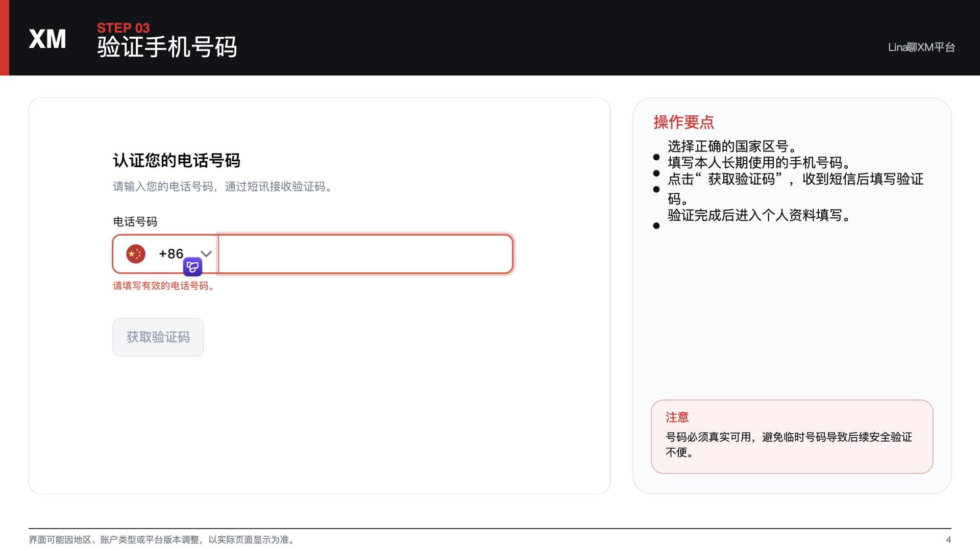Expand the +86 country code chevron
This screenshot has width=980, height=551.
(x=206, y=254)
